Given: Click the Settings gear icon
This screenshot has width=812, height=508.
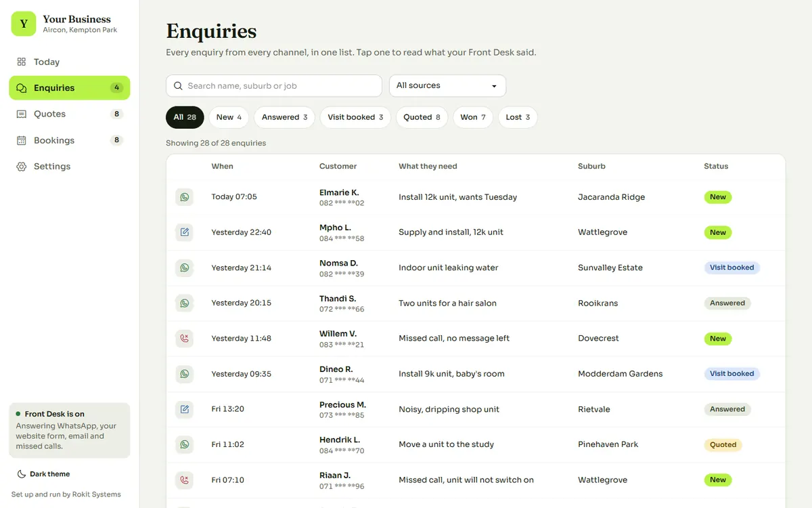Looking at the screenshot, I should pyautogui.click(x=22, y=167).
